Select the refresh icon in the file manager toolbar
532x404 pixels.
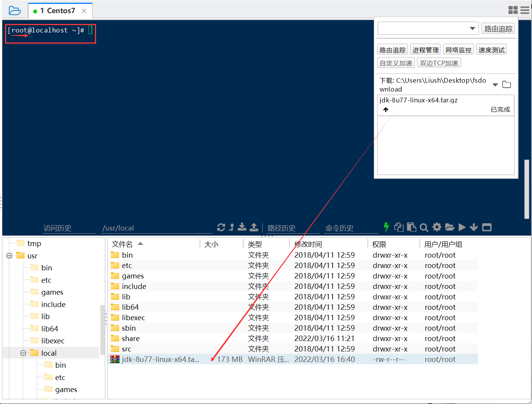click(221, 227)
